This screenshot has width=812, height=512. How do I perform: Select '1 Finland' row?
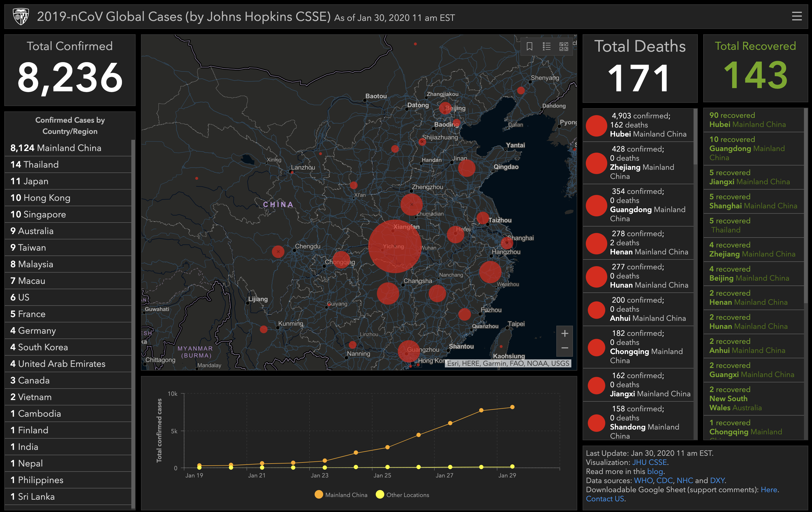pos(68,430)
